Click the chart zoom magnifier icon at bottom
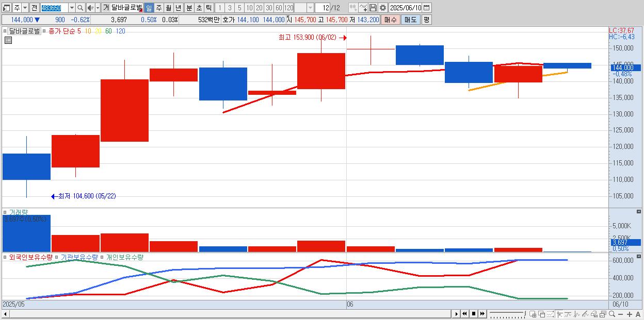This screenshot has height=320, width=644. tap(612, 314)
